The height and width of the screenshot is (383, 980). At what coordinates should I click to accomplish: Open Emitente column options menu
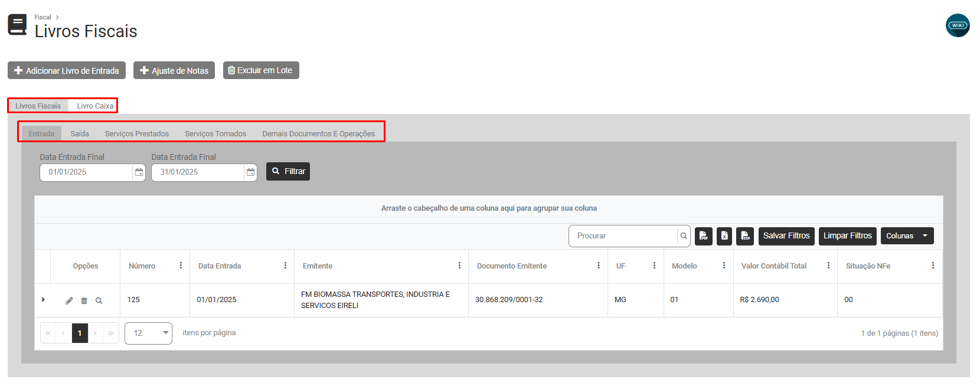point(459,266)
